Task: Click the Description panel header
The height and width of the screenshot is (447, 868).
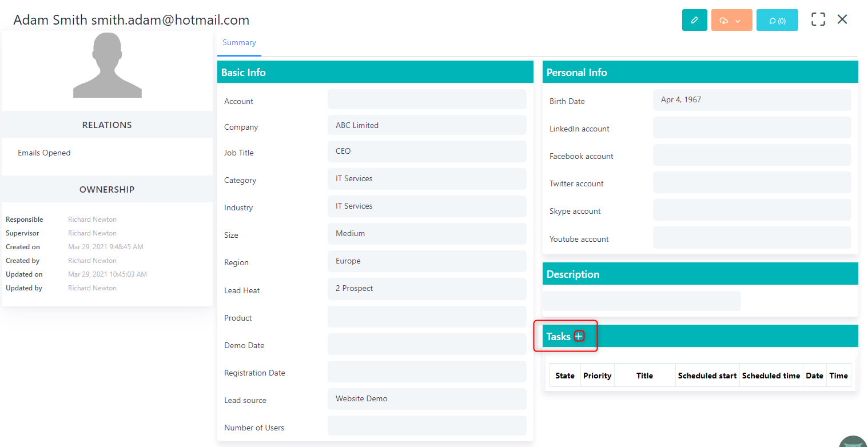Action: tap(700, 274)
